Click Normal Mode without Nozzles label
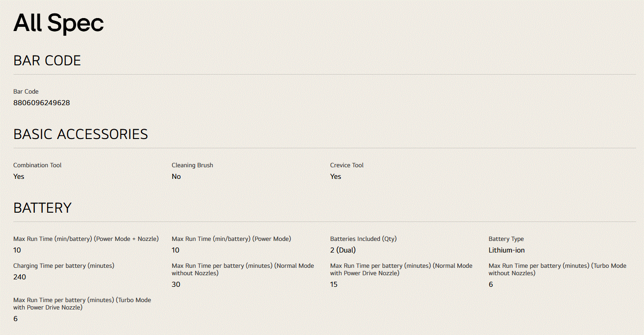 coord(243,270)
